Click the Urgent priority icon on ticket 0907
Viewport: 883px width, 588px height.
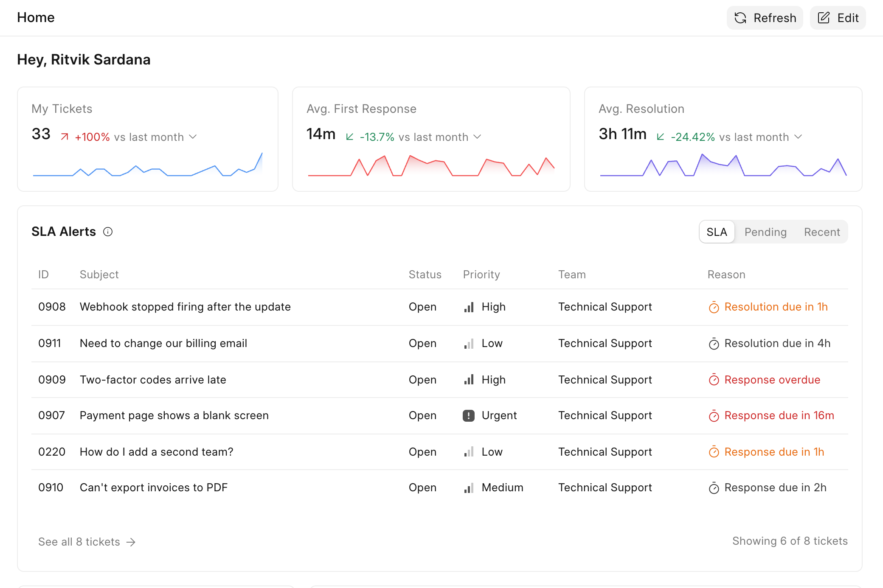tap(469, 416)
